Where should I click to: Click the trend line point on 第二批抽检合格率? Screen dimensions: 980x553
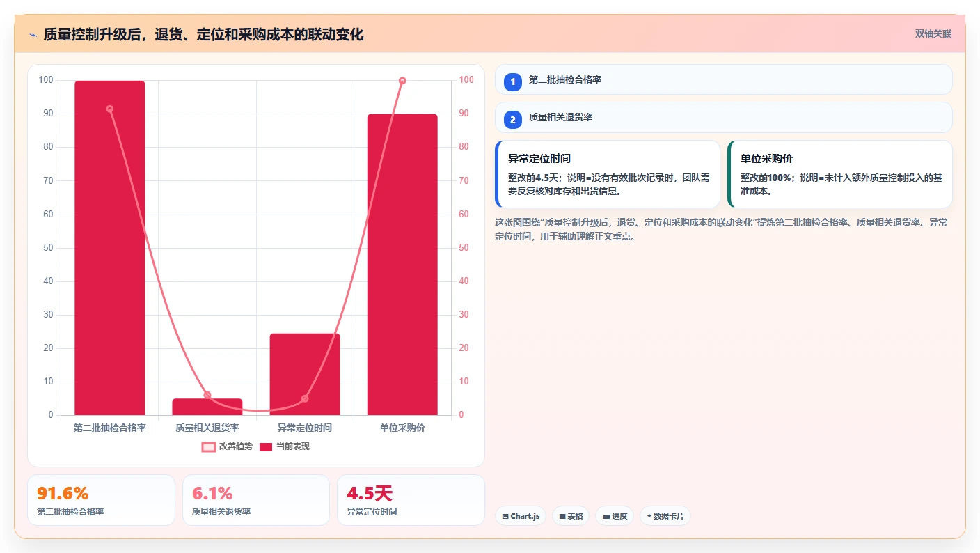[110, 109]
